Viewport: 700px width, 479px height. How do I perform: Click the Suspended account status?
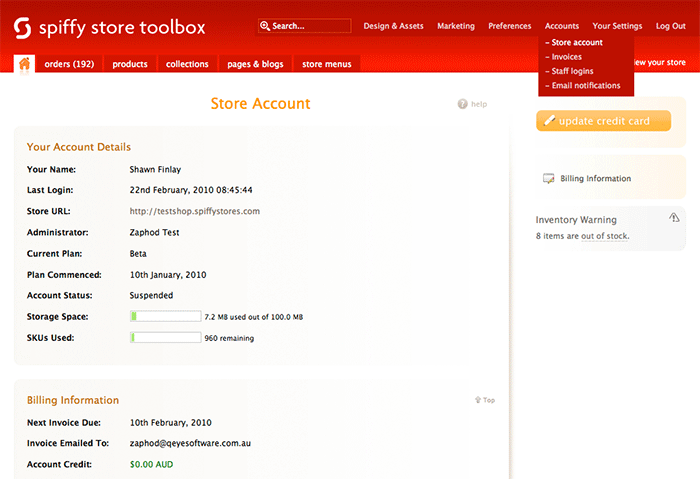pyautogui.click(x=151, y=296)
